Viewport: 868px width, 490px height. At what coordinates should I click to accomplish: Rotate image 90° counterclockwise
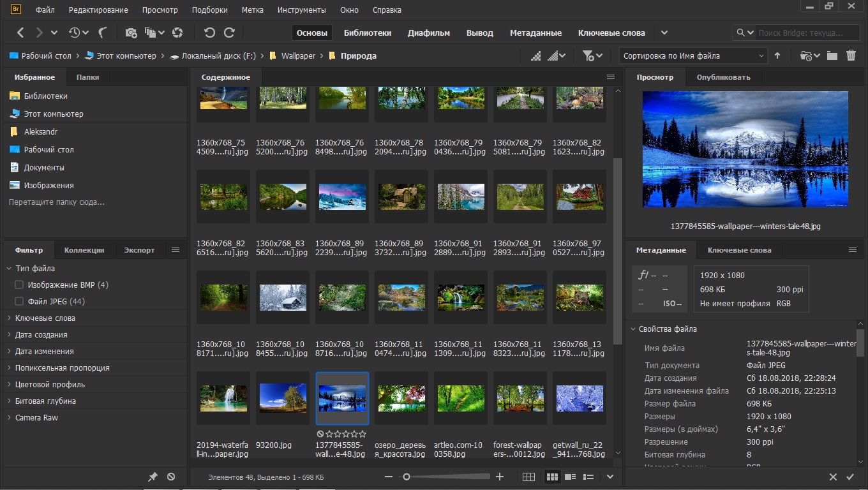click(209, 33)
